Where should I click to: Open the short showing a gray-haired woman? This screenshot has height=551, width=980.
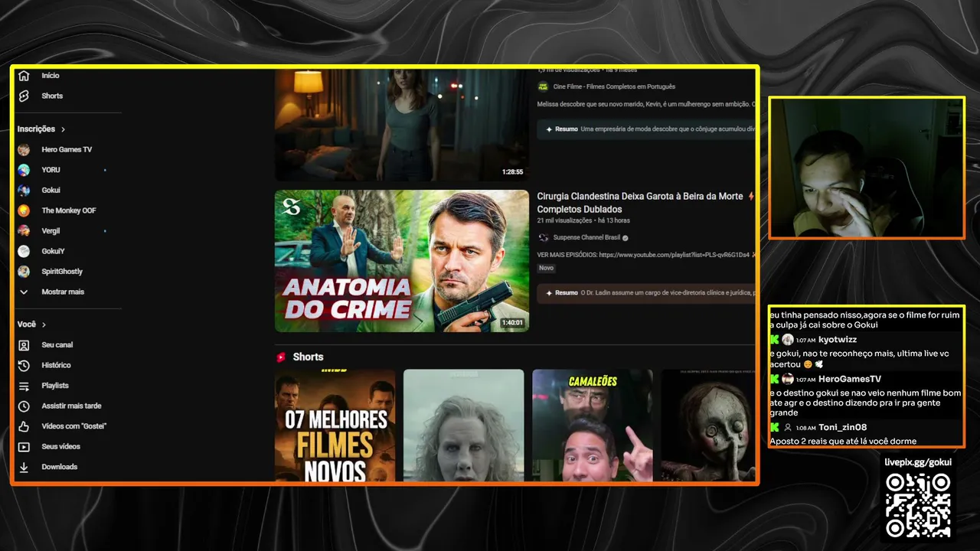464,425
